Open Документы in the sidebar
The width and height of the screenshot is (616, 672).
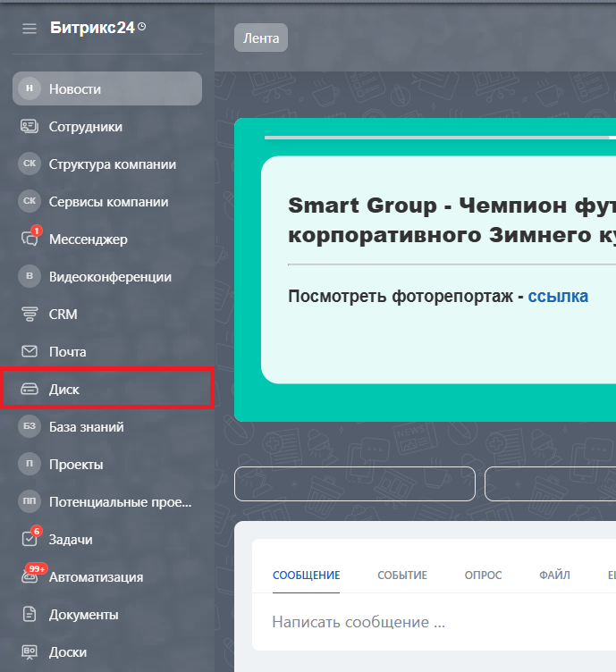pos(107,614)
